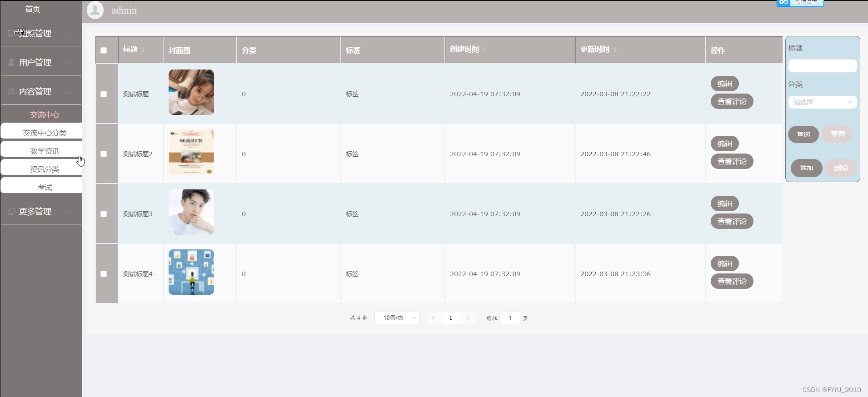Open cover image of row 测试标题2
This screenshot has width=868, height=397.
pos(191,152)
